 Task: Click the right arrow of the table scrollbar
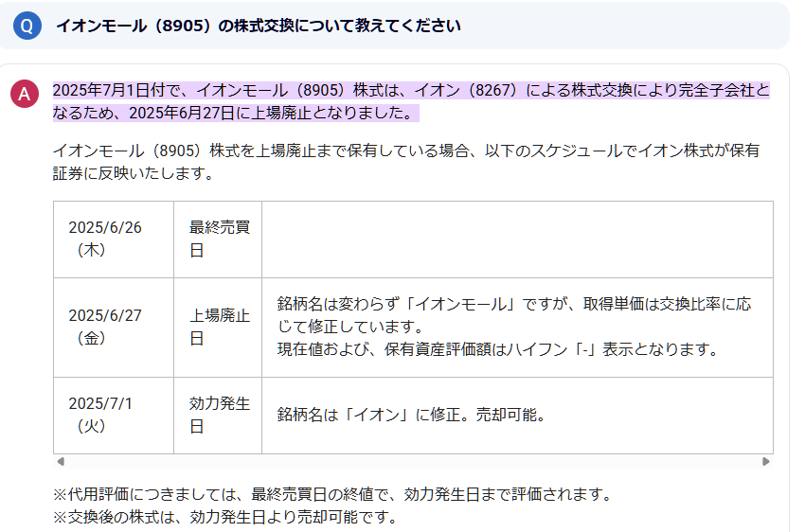tap(766, 461)
